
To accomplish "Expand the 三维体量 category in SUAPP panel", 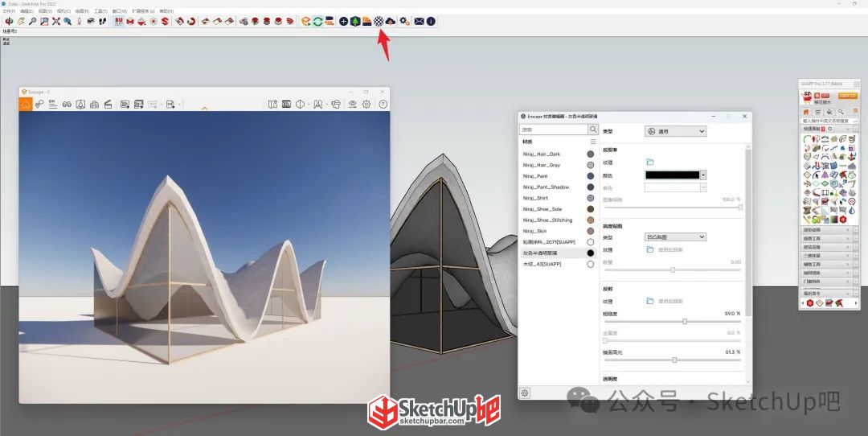I will pyautogui.click(x=825, y=256).
